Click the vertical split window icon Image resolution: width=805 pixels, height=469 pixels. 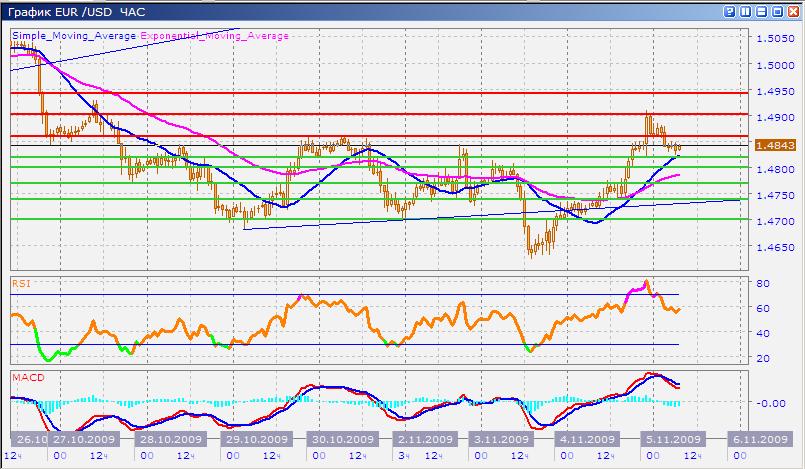[745, 11]
